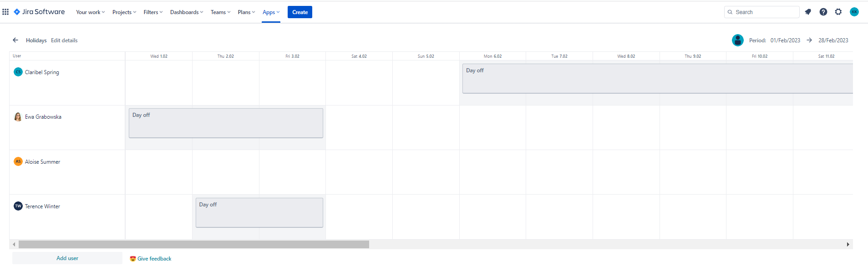Click the horizontal scrollbar right arrow
The height and width of the screenshot is (276, 868).
coord(848,244)
